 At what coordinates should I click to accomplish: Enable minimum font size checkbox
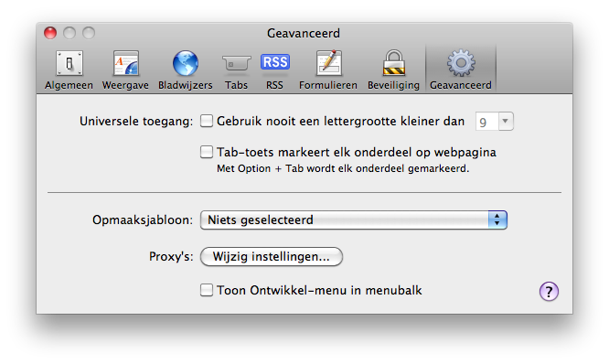tap(207, 121)
